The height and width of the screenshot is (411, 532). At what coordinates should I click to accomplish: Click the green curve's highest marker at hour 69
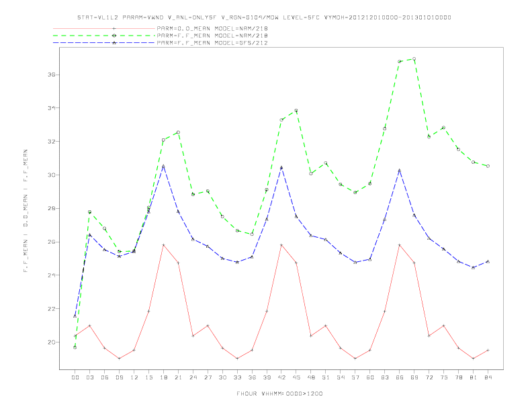point(414,58)
